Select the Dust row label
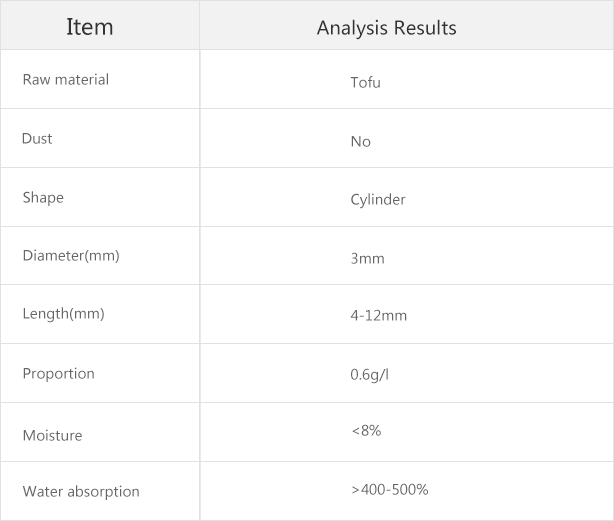614x521 pixels. click(x=37, y=139)
